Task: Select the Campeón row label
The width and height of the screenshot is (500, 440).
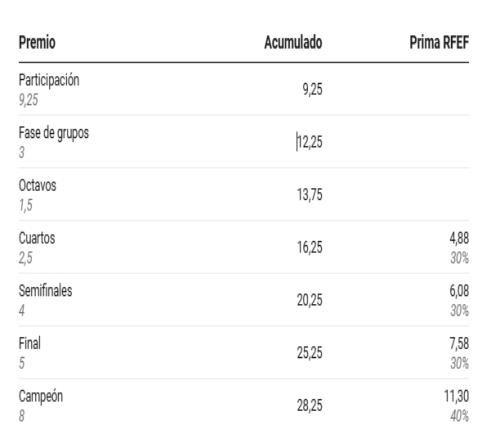Action: tap(41, 396)
